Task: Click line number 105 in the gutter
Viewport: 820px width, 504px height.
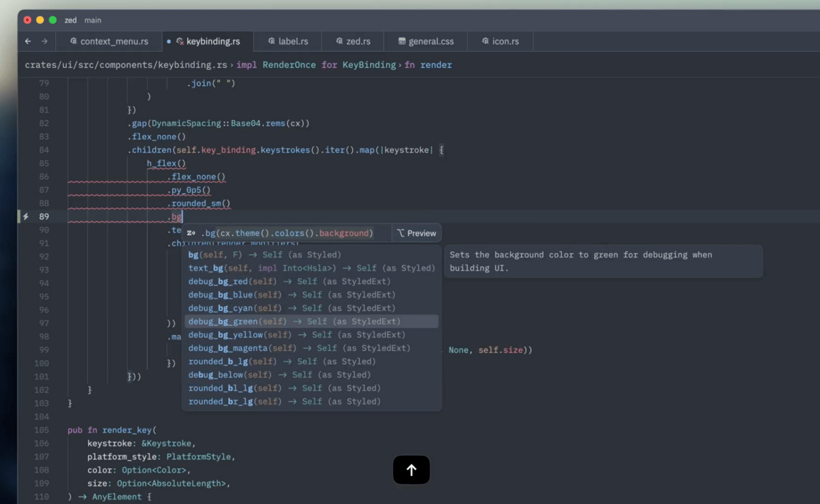Action: click(41, 430)
